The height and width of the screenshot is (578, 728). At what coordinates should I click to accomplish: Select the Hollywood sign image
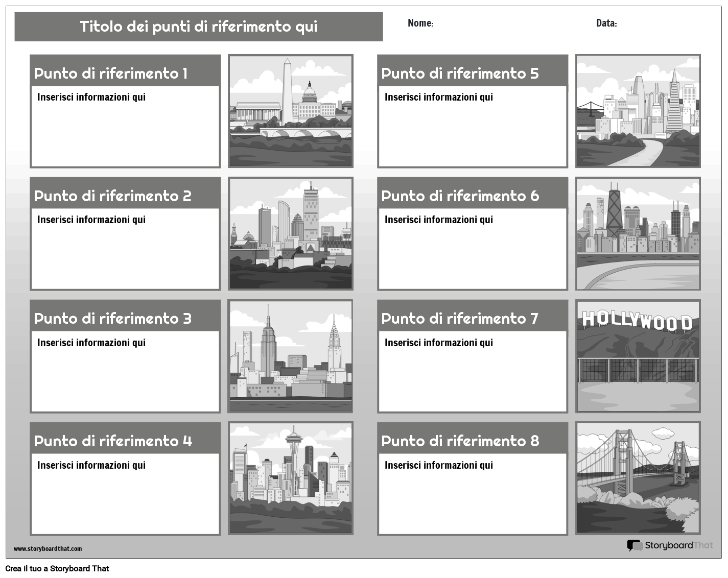pos(638,356)
